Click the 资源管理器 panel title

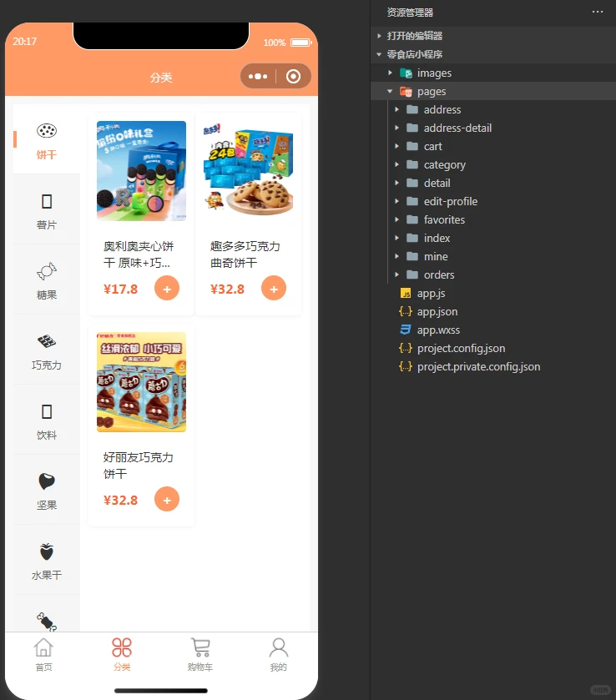[410, 13]
